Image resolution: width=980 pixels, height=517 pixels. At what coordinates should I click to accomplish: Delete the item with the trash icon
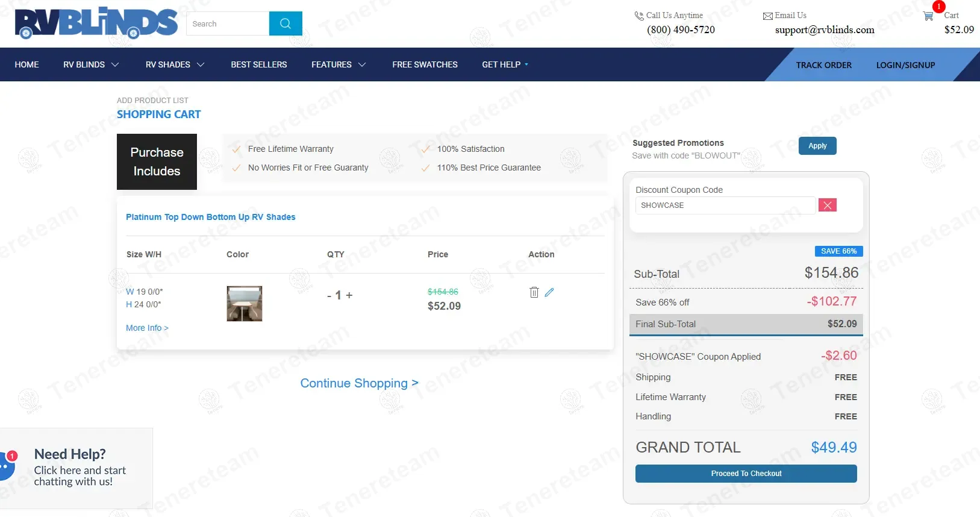click(x=534, y=292)
